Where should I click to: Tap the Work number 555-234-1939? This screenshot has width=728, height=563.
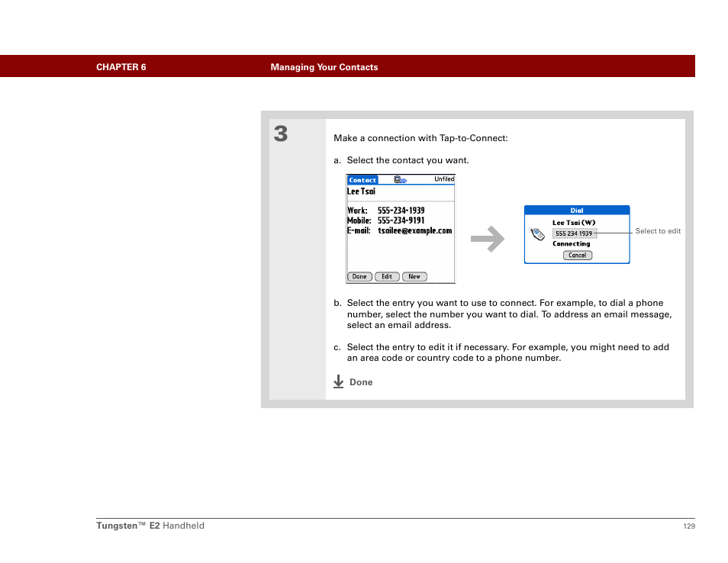pos(401,211)
